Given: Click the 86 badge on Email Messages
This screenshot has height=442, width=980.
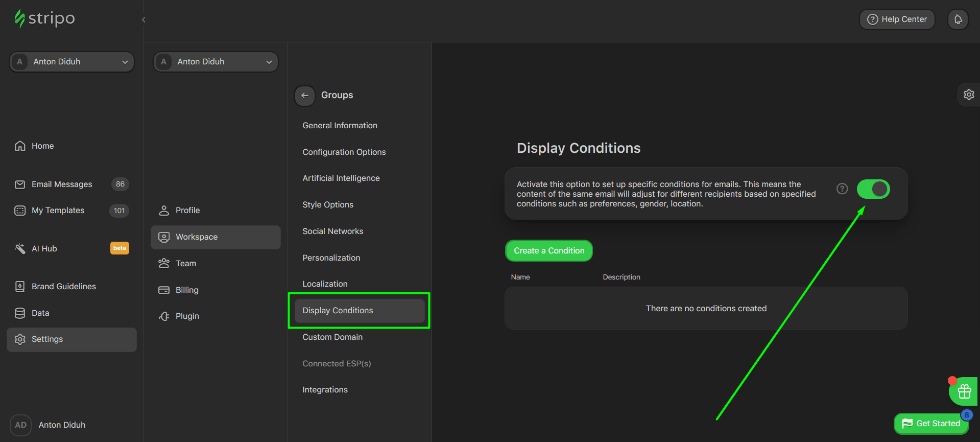Looking at the screenshot, I should [x=120, y=184].
